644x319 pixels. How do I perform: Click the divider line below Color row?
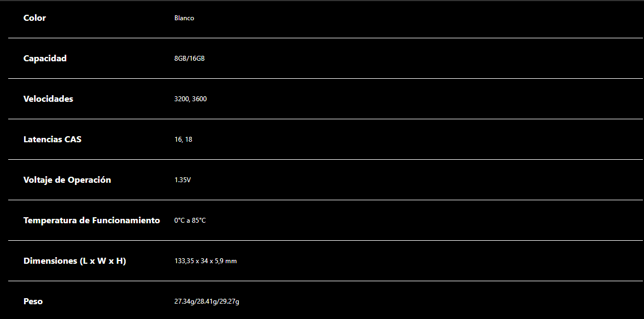click(x=325, y=38)
